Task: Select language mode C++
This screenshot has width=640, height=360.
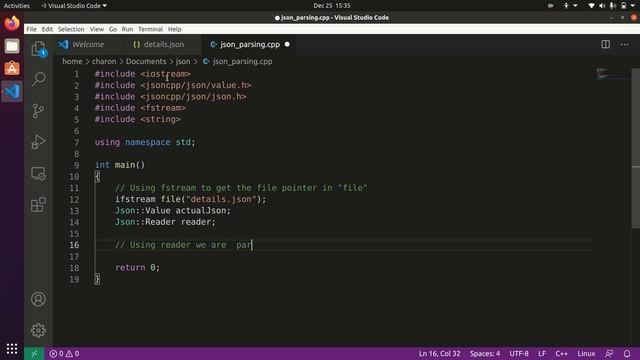Action: (x=561, y=353)
